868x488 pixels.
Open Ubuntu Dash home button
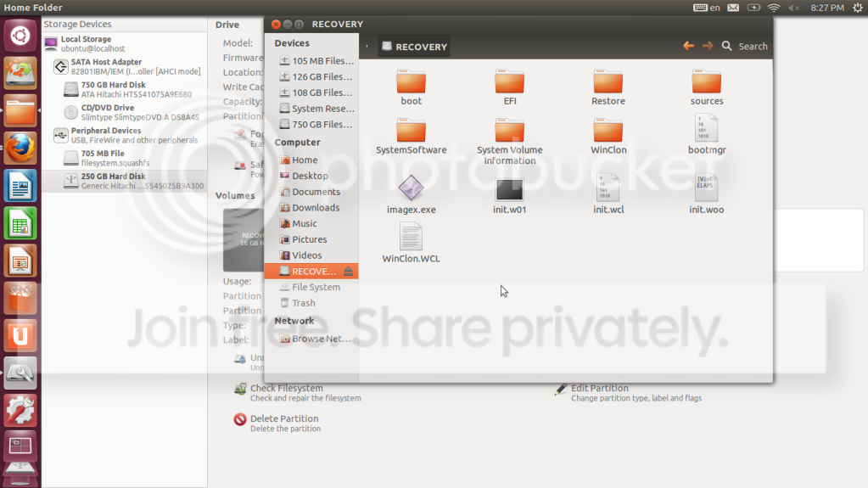(20, 36)
